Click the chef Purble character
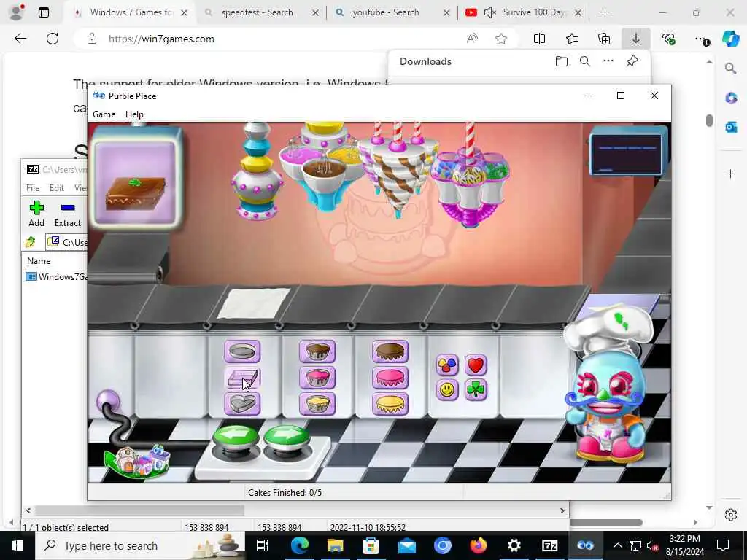Image resolution: width=747 pixels, height=560 pixels. [606, 385]
